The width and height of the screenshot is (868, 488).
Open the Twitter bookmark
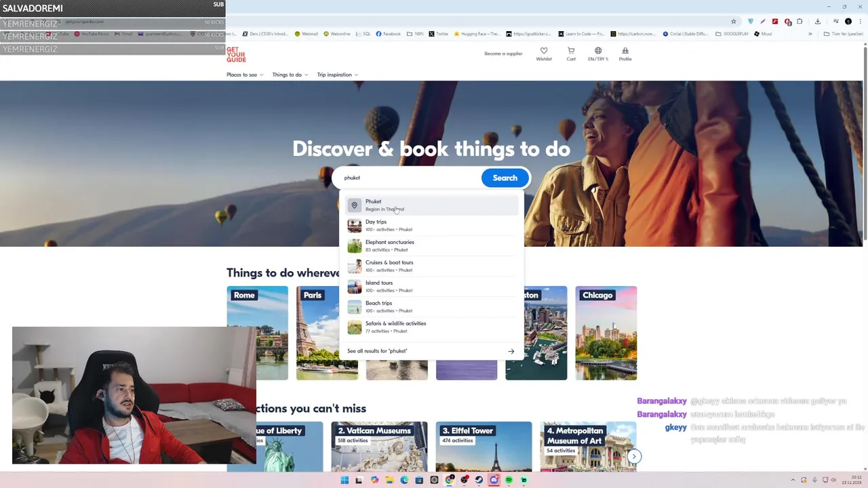tap(439, 34)
